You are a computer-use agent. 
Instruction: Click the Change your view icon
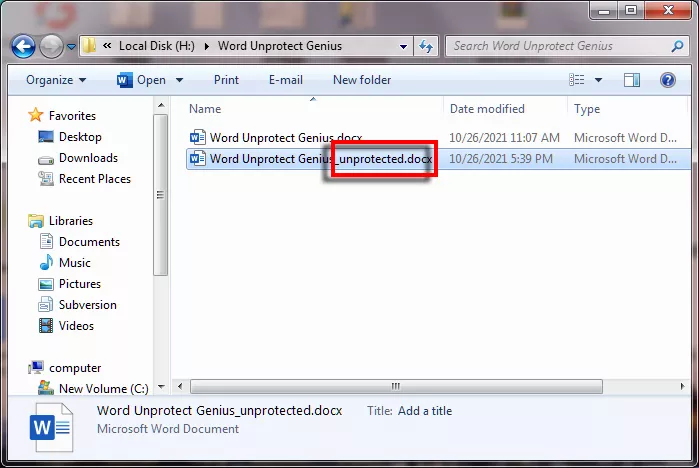point(576,80)
